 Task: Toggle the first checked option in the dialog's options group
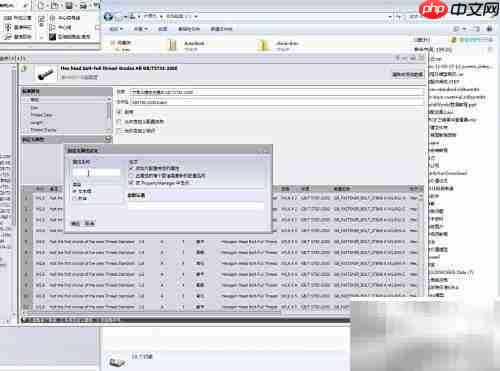(132, 168)
